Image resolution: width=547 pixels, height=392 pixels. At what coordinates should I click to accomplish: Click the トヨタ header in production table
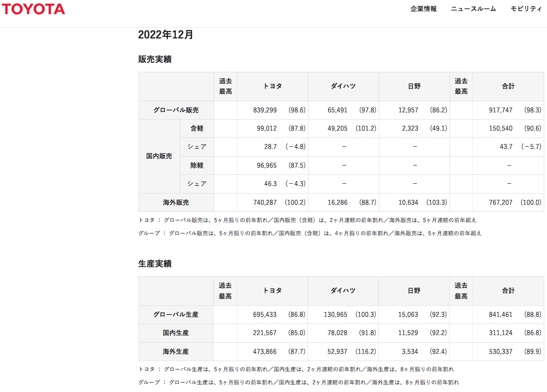click(x=272, y=291)
